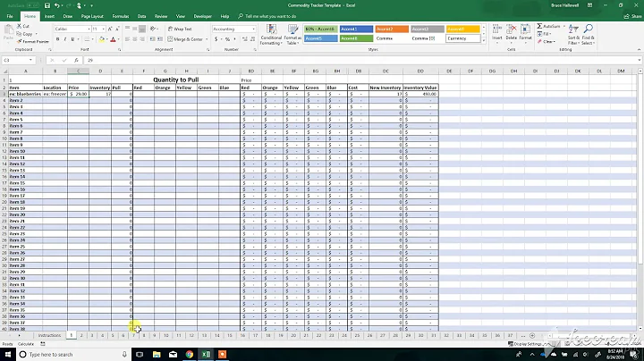
Task: Toggle italic formatting
Action: click(65, 39)
